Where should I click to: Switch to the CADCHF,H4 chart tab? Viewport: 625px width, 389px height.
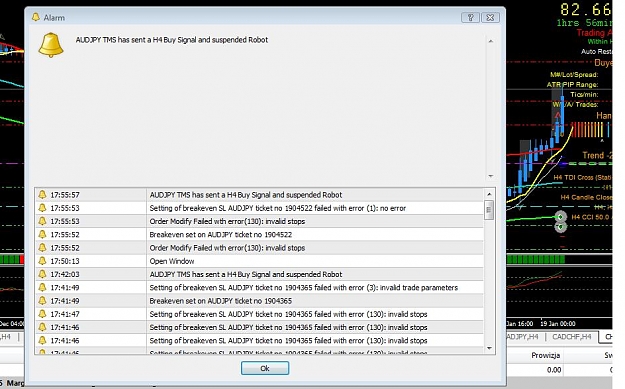(572, 337)
